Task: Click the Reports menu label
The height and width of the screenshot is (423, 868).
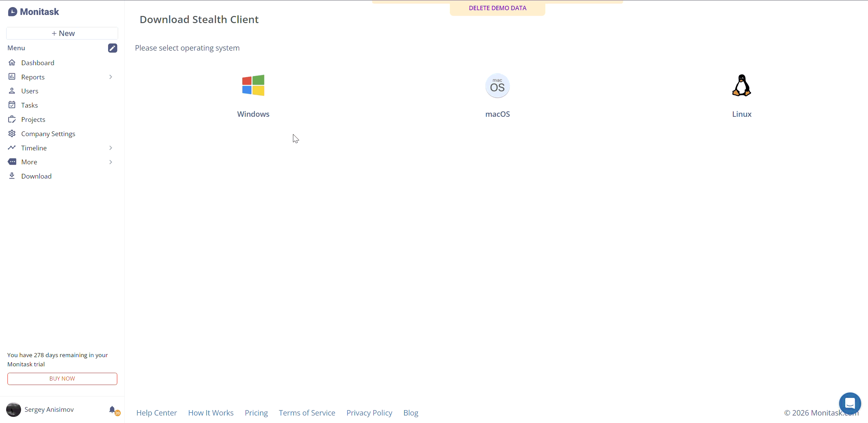Action: pos(33,77)
